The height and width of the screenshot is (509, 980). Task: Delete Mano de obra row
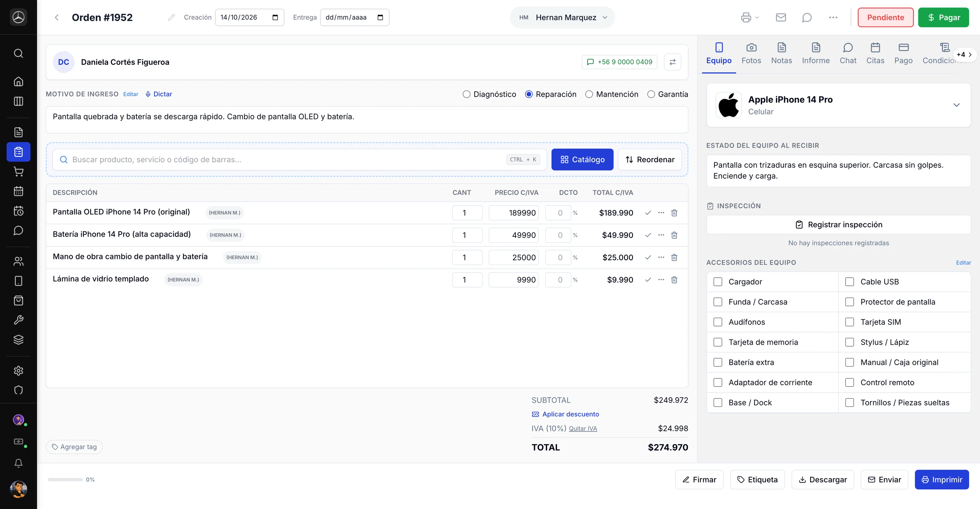674,258
